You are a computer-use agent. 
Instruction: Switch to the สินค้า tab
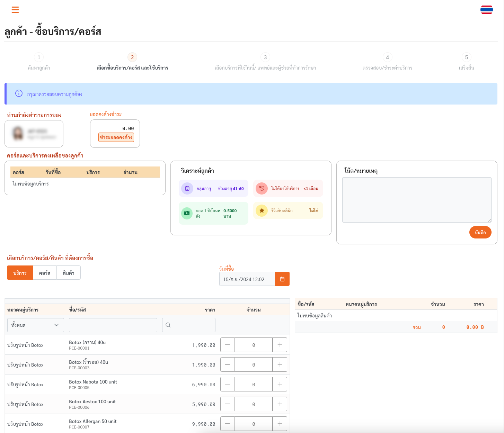pos(68,272)
